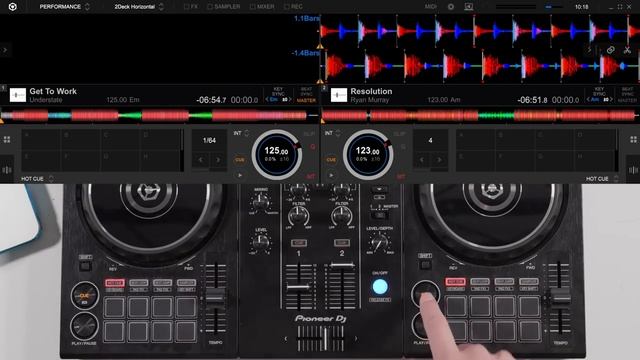Click the Get To Work track title
Image resolution: width=640 pixels, height=360 pixels.
(53, 91)
